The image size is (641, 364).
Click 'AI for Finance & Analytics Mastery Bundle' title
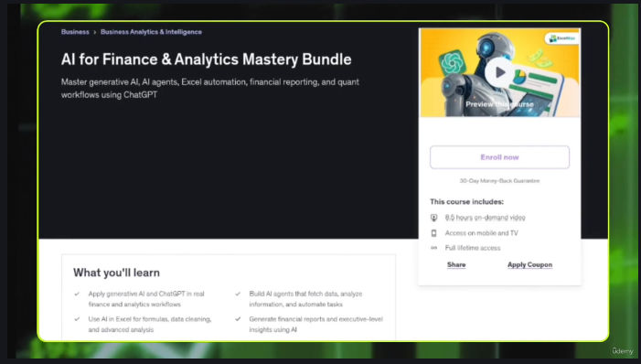pos(207,59)
